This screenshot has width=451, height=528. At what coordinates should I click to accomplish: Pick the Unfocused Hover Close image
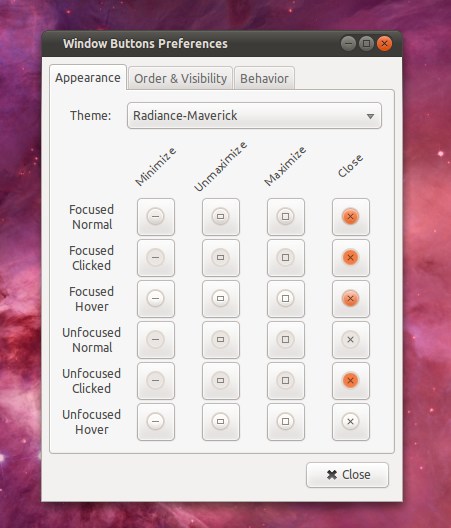click(x=351, y=422)
